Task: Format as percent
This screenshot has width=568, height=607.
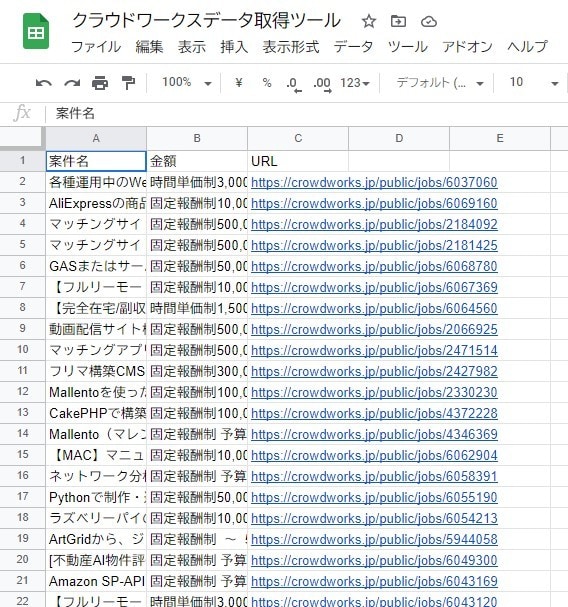Action: 267,82
